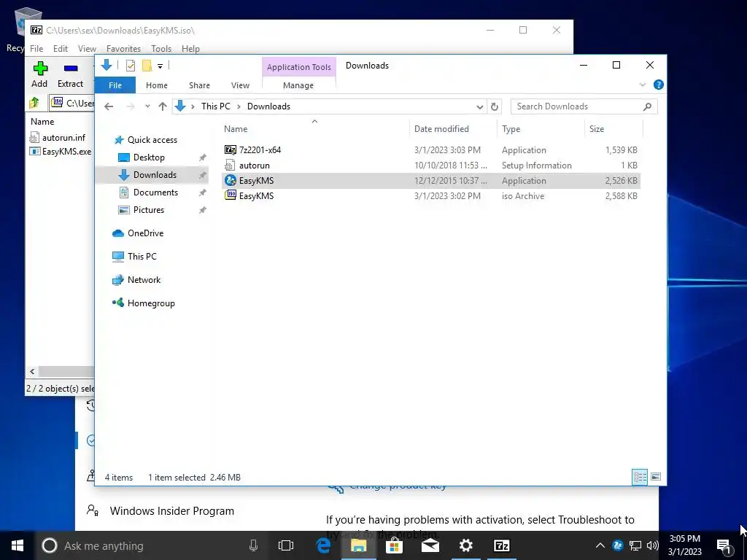Click the Extract button in 7-Zip toolbar
747x560 pixels.
point(71,74)
